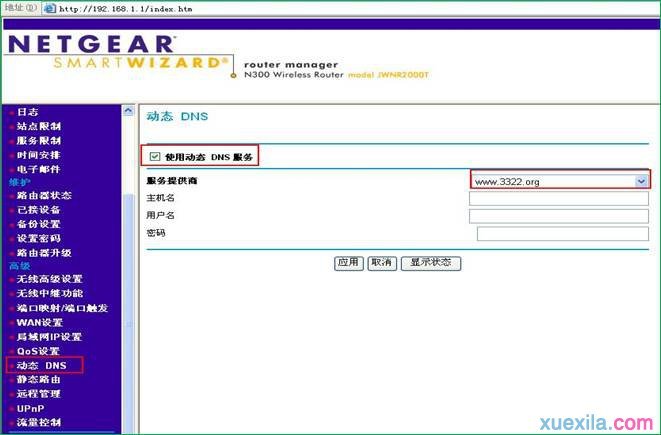The height and width of the screenshot is (435, 661).
Task: Open 远程管理 in the sidebar
Action: 39,394
